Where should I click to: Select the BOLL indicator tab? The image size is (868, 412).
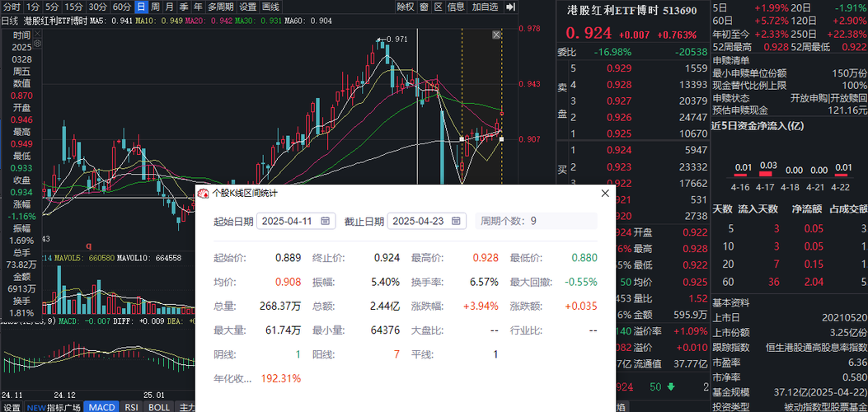(159, 407)
